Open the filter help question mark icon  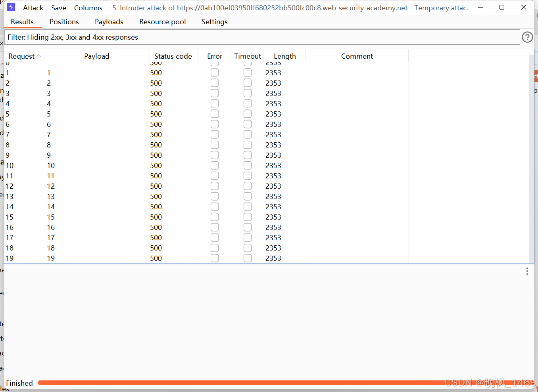pos(527,37)
